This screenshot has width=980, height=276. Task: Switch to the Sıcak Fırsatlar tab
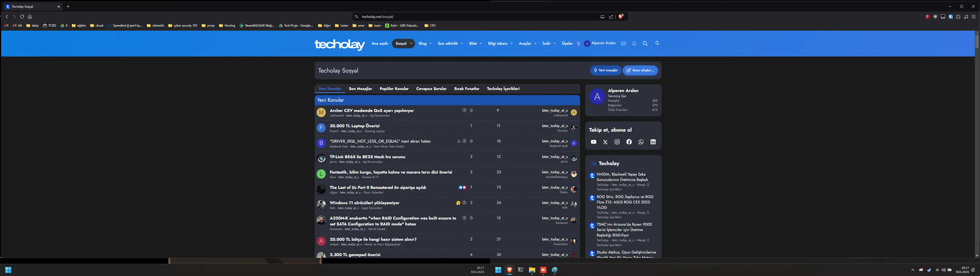pos(467,89)
